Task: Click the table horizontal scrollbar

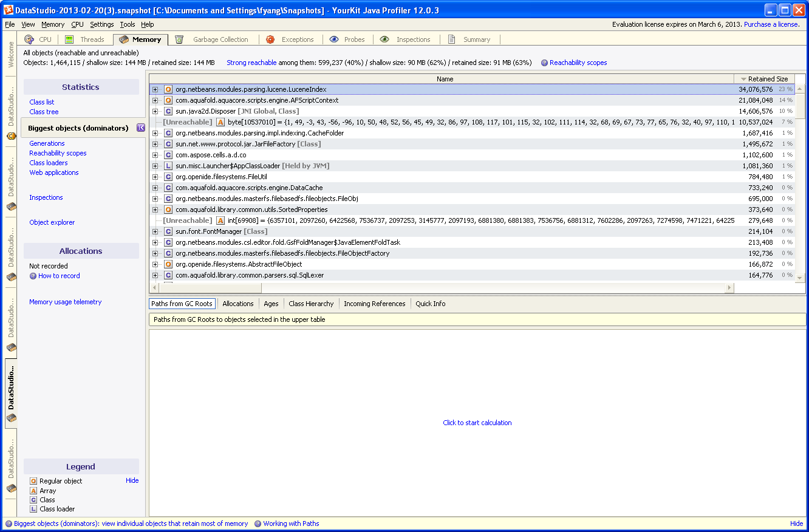Action: [442, 287]
